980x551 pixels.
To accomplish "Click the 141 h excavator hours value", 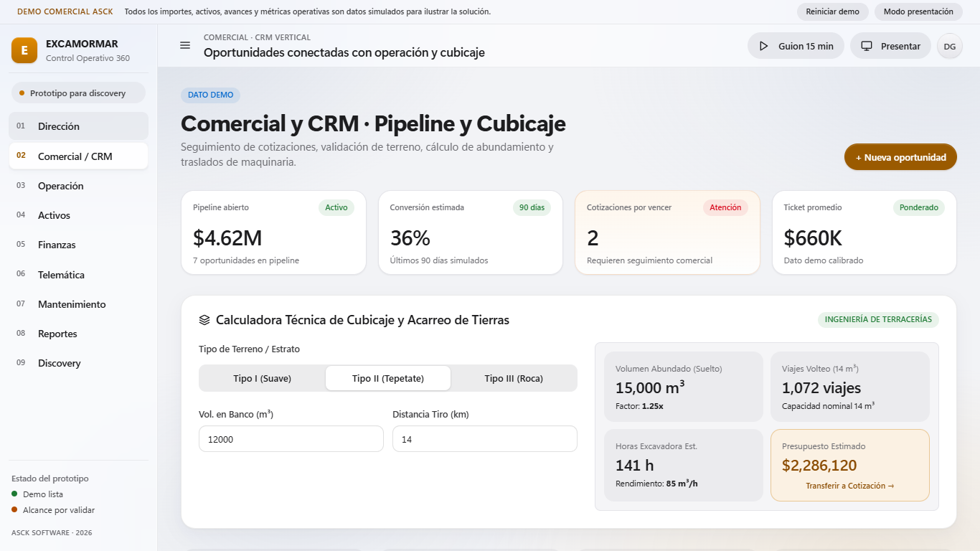I will 634,465.
